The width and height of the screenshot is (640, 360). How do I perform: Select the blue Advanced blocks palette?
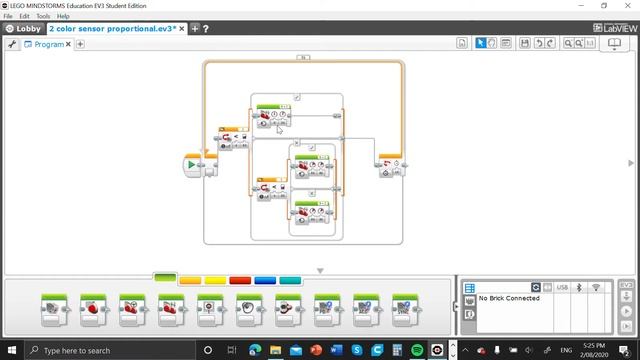(265, 280)
